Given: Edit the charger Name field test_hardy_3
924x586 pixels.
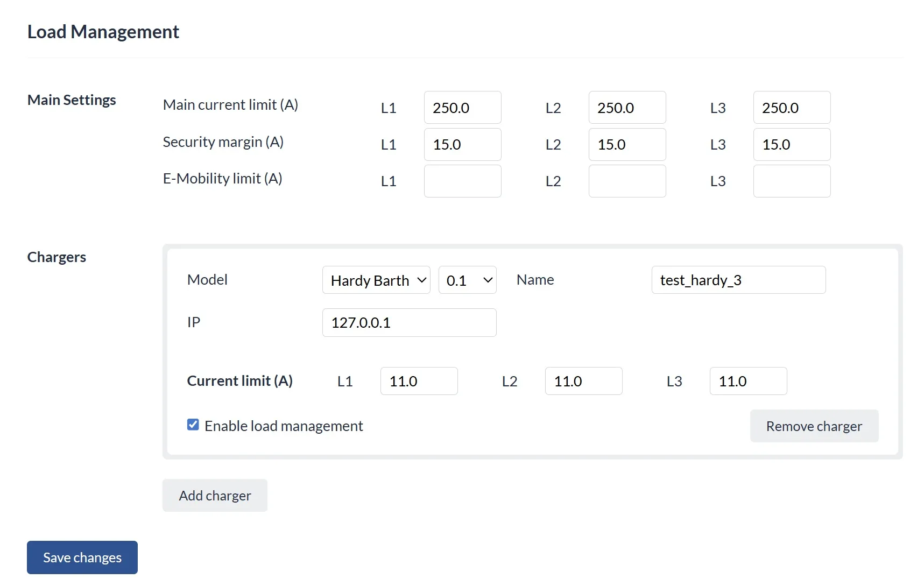Looking at the screenshot, I should tap(738, 280).
